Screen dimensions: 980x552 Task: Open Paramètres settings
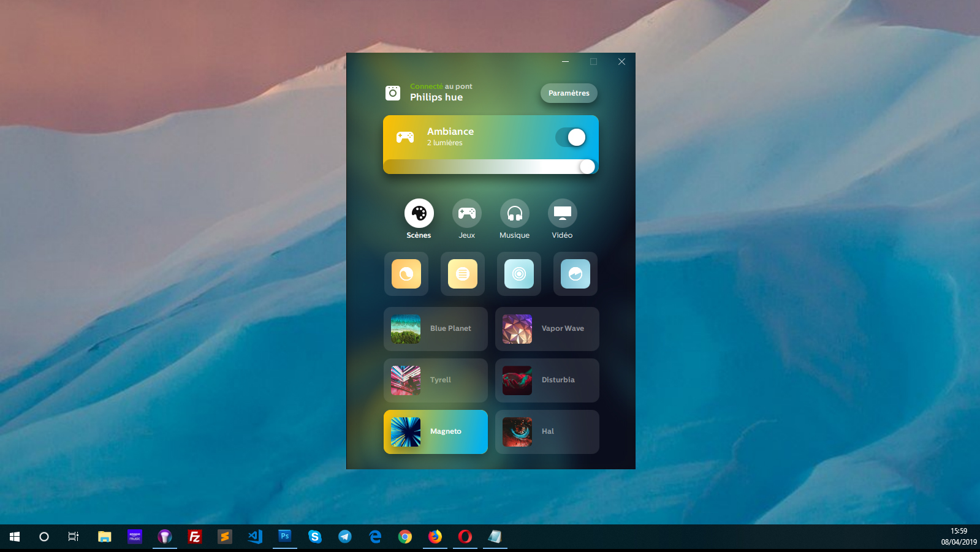[569, 93]
